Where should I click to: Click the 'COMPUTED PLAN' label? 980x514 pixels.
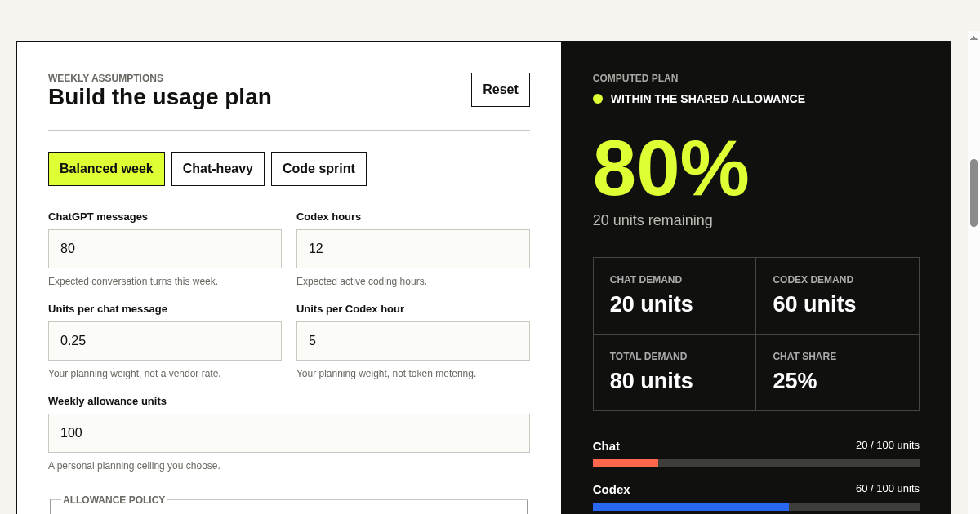[x=635, y=78]
